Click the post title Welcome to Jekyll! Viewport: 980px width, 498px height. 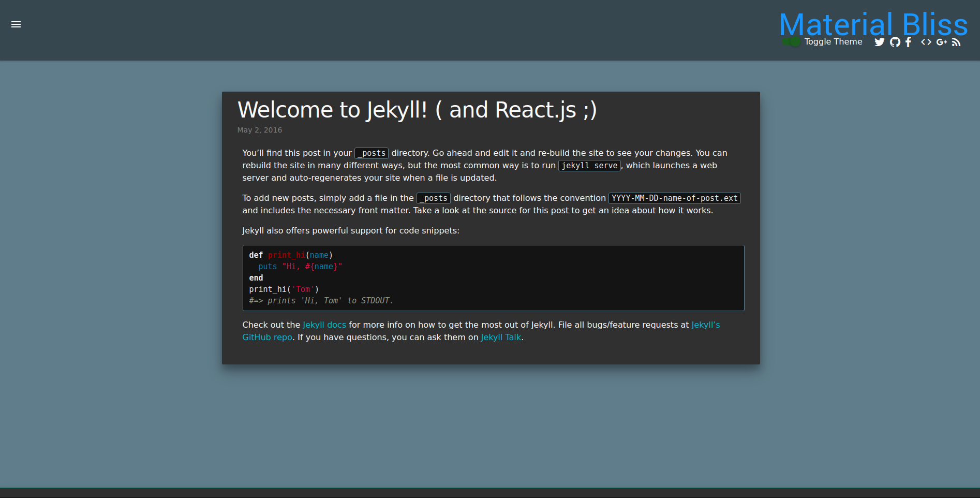point(417,110)
